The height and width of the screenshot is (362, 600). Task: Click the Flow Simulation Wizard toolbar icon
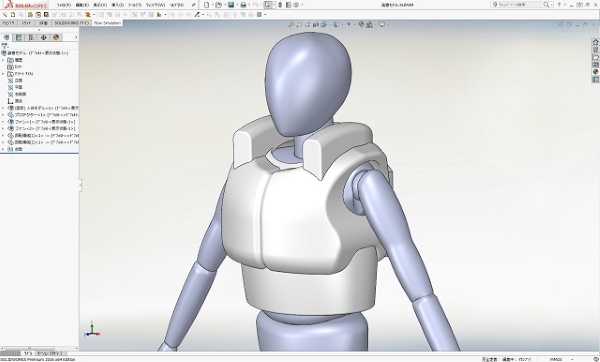pyautogui.click(x=5, y=15)
